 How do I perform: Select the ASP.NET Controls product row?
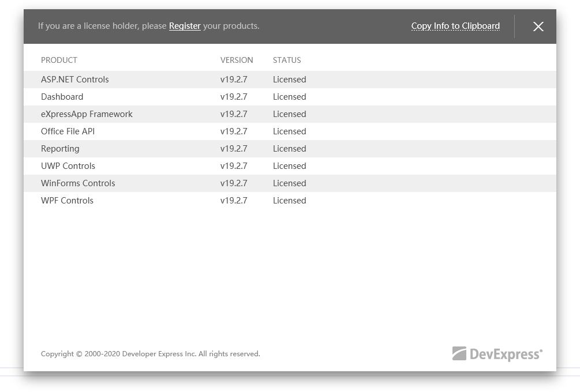coord(75,80)
